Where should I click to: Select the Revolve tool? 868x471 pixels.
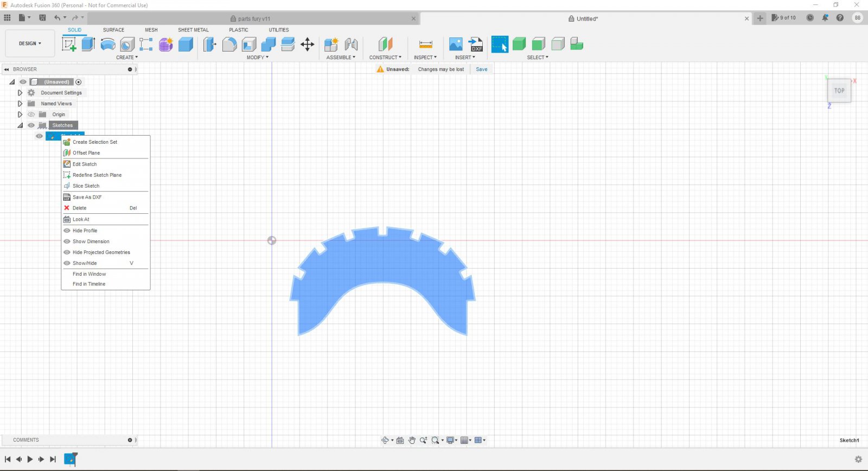click(108, 44)
